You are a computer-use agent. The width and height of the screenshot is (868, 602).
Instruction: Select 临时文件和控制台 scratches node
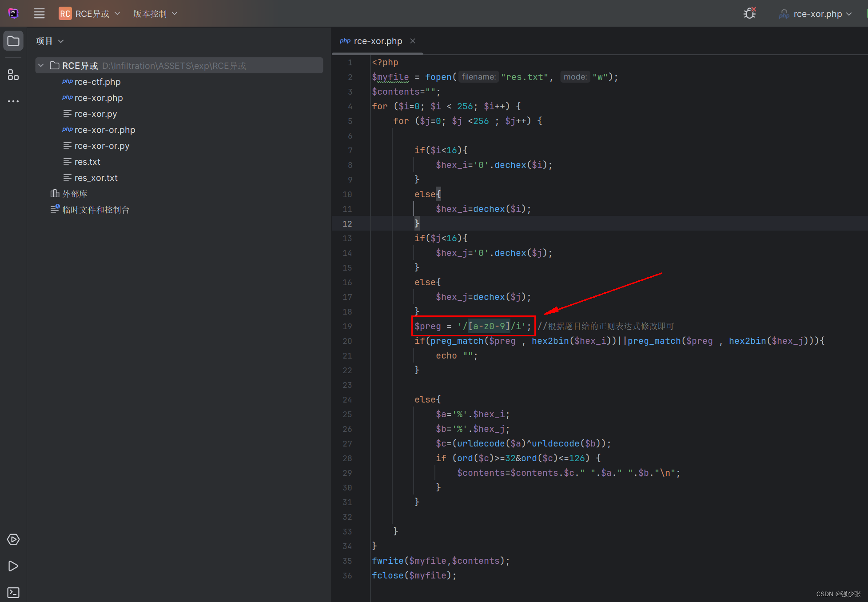tap(96, 210)
